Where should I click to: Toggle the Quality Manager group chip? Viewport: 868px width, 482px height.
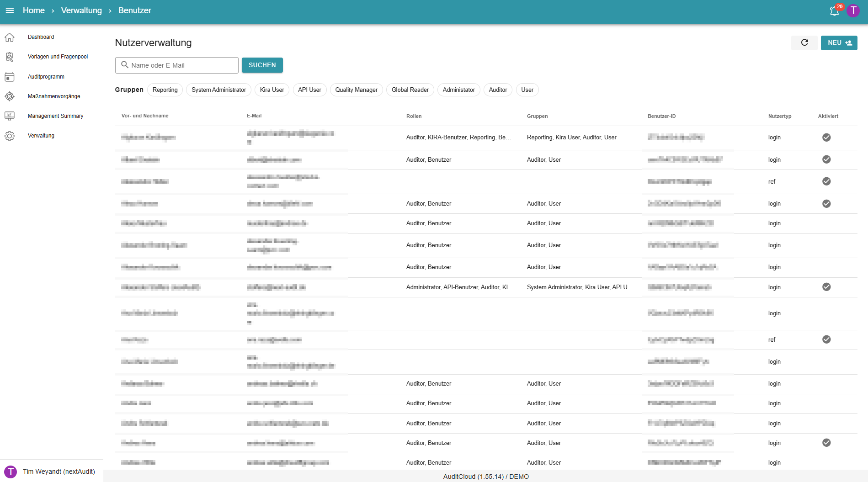[x=356, y=90]
